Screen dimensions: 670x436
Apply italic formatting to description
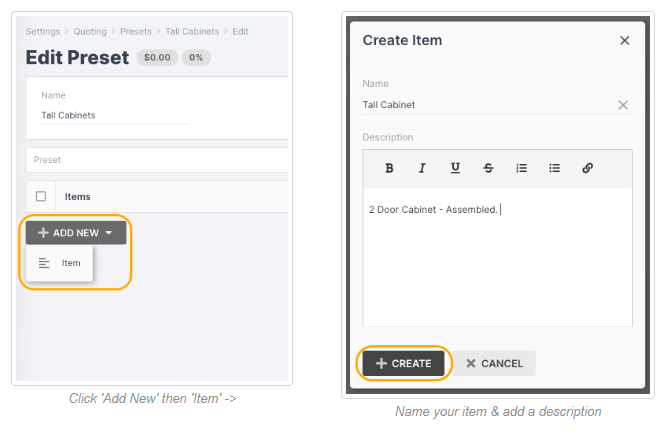[422, 168]
